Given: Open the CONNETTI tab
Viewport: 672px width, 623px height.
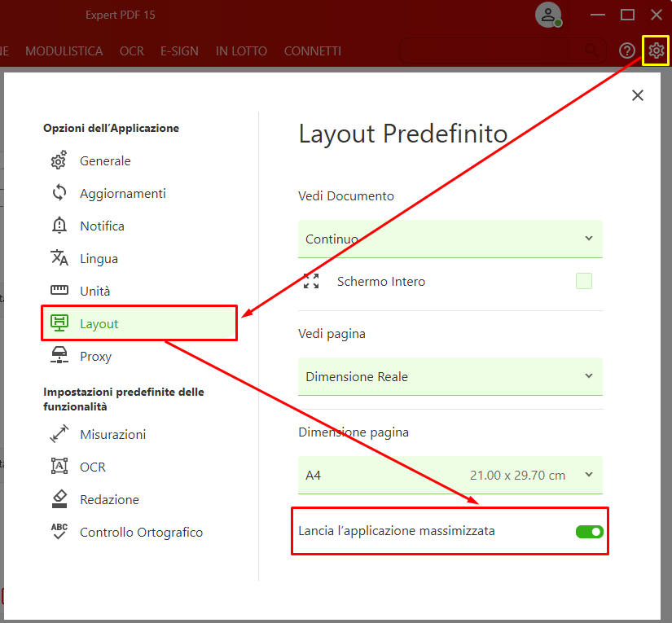Looking at the screenshot, I should click(x=313, y=51).
